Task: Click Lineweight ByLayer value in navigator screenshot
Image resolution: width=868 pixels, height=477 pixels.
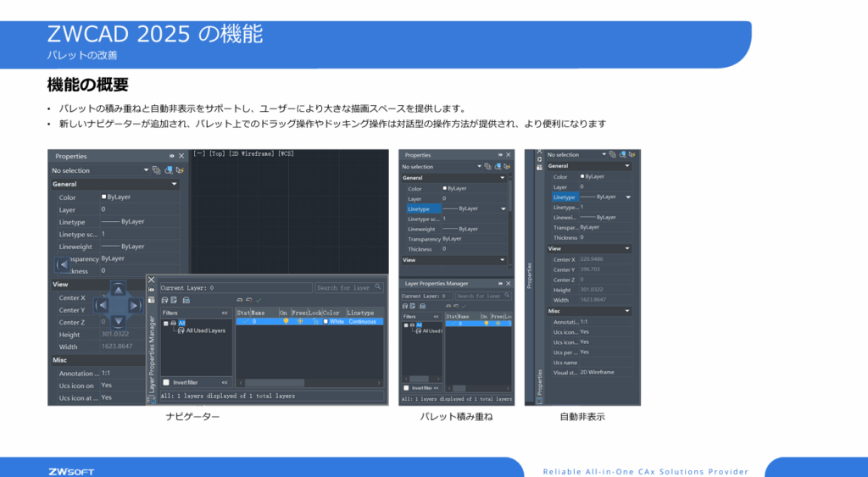Action: 123,247
